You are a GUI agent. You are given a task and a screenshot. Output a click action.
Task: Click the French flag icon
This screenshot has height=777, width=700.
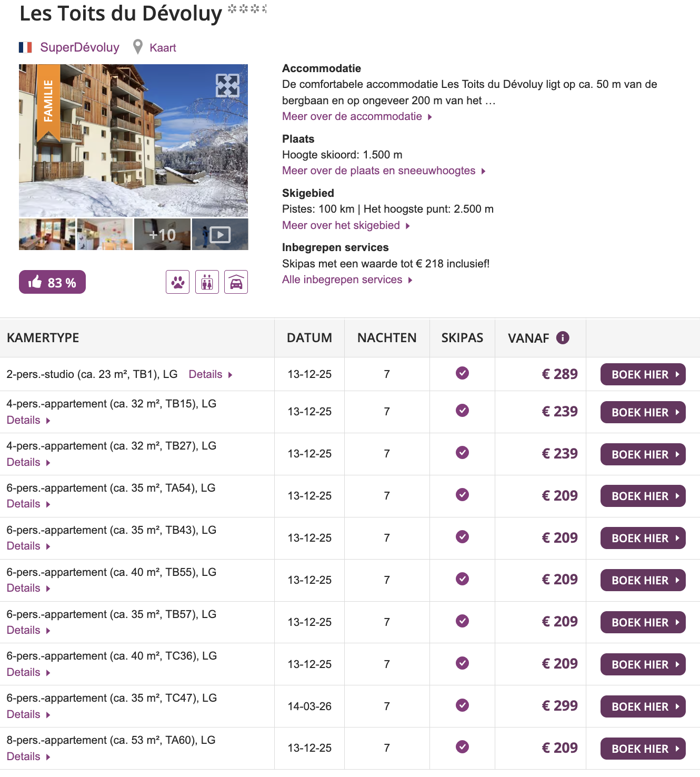[25, 47]
